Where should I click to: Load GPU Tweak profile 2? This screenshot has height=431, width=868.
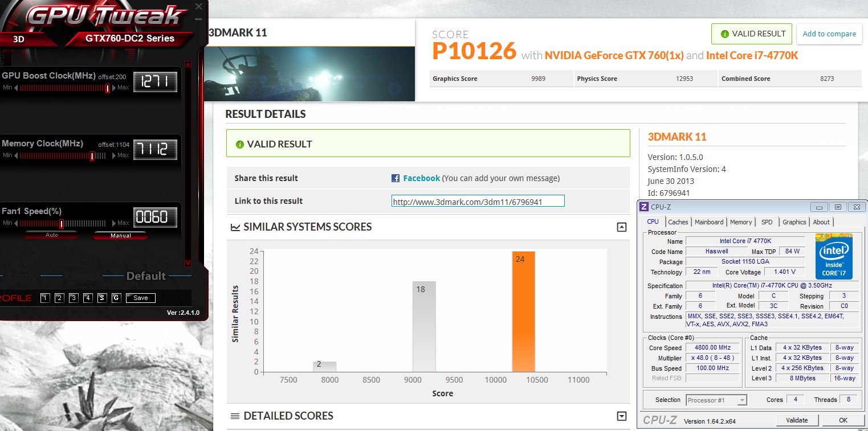59,298
